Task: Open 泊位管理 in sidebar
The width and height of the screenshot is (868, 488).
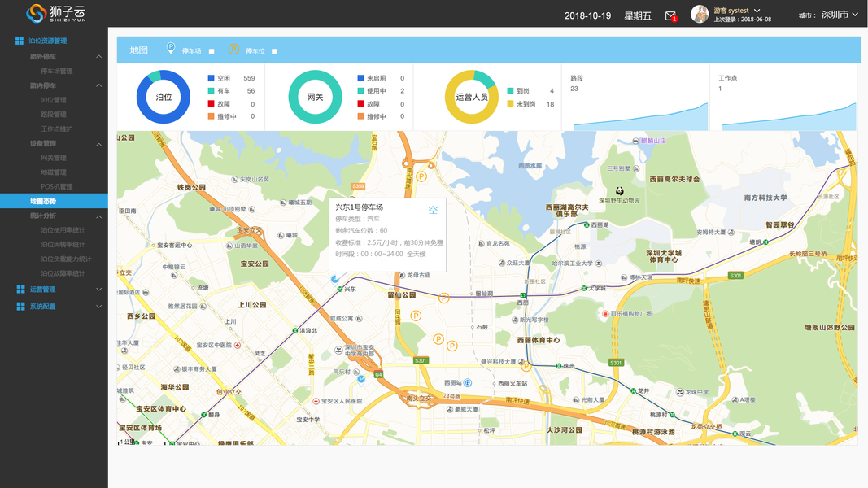Action: click(x=53, y=99)
